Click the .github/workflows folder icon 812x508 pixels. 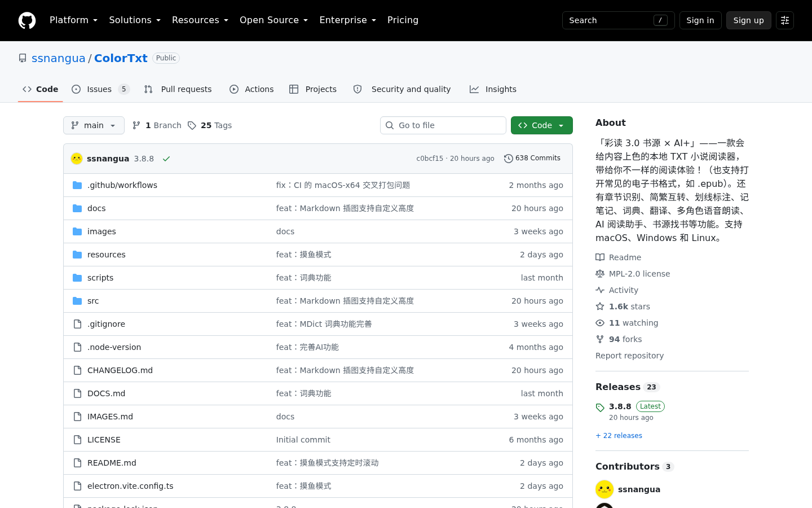click(77, 185)
